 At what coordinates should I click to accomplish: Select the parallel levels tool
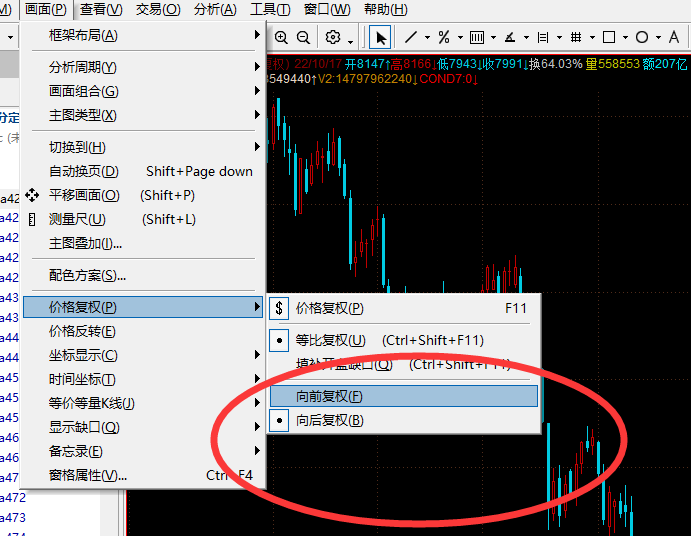click(x=543, y=37)
